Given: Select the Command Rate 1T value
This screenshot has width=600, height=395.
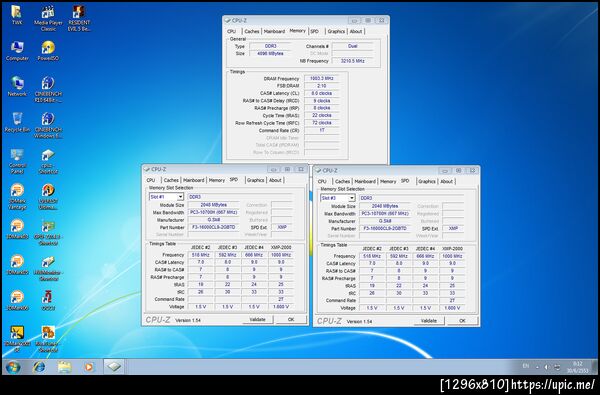Looking at the screenshot, I should (322, 130).
